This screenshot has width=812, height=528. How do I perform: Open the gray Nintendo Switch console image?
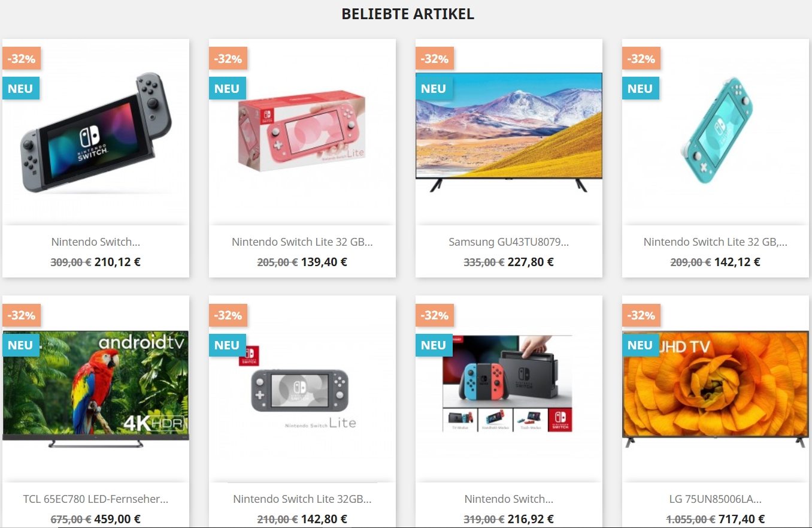[x=96, y=132]
